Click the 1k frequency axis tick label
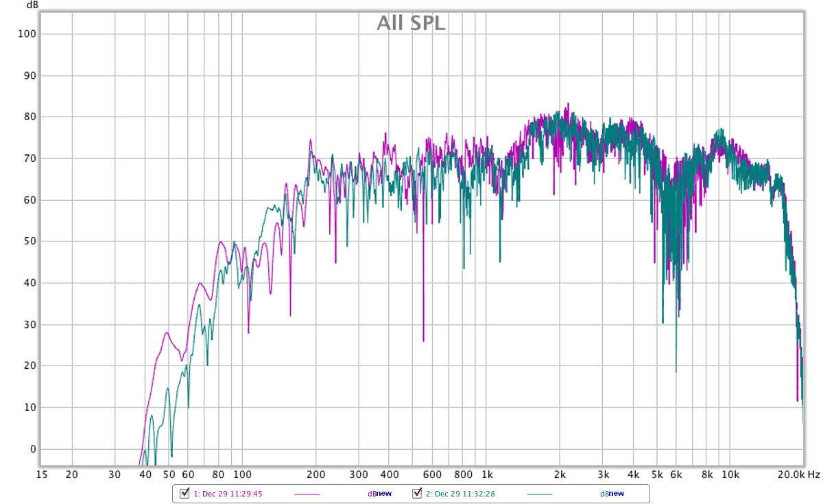Screen dimensions: 823x504 pos(486,475)
